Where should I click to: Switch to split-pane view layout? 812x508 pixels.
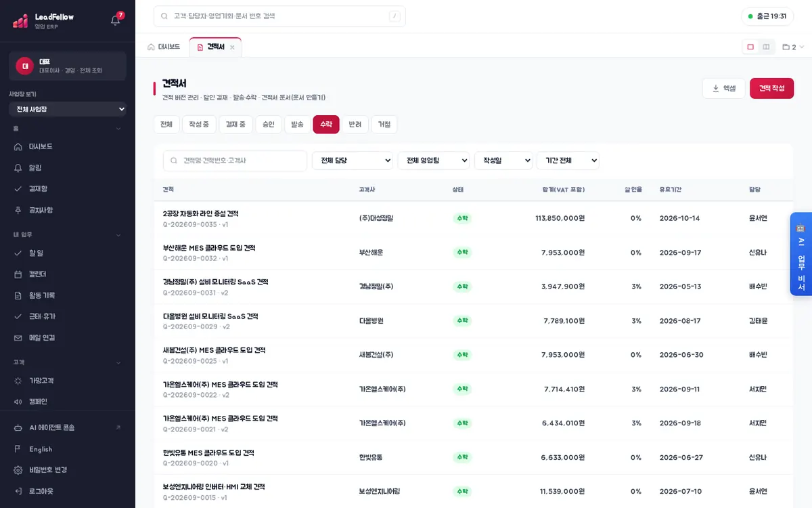(766, 47)
